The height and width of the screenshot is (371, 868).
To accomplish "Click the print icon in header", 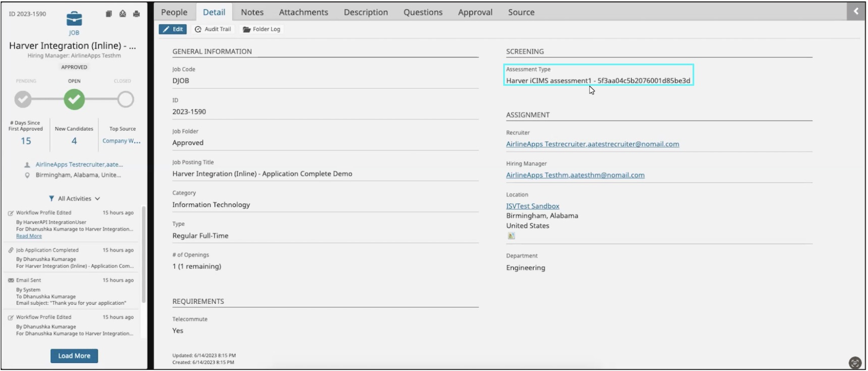I will pyautogui.click(x=136, y=14).
